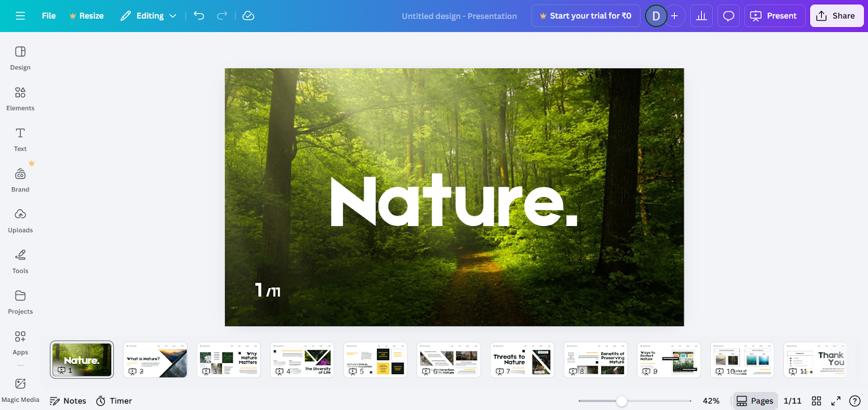Open the Notes panel
Screen dimensions: 868x410
click(68, 401)
